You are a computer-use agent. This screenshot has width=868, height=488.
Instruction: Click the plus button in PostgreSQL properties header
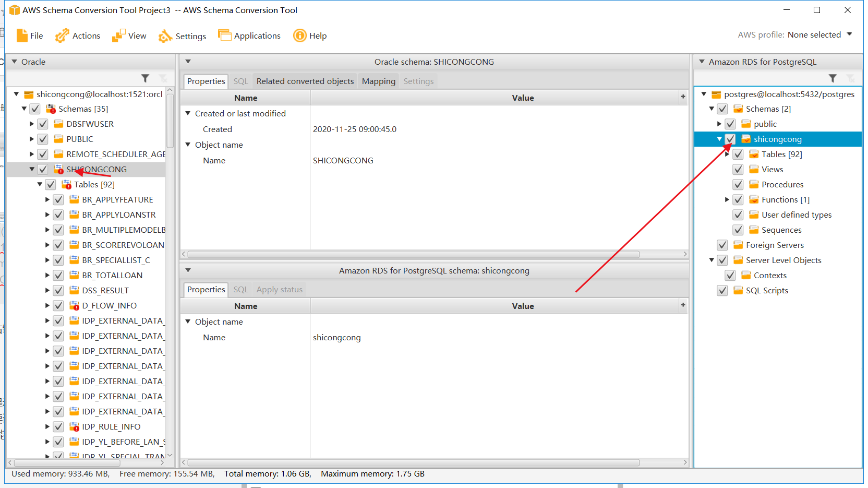pyautogui.click(x=683, y=305)
